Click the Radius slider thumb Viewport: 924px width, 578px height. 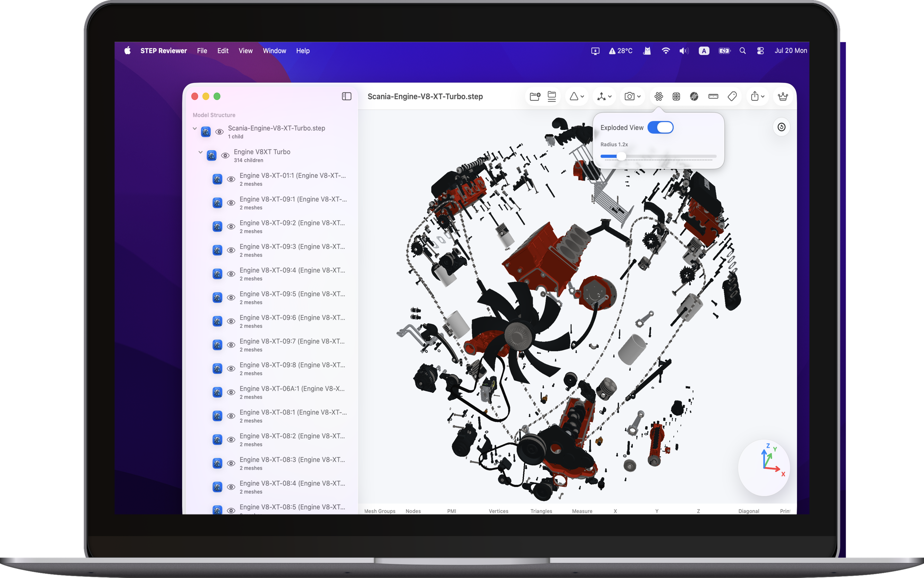click(x=621, y=156)
